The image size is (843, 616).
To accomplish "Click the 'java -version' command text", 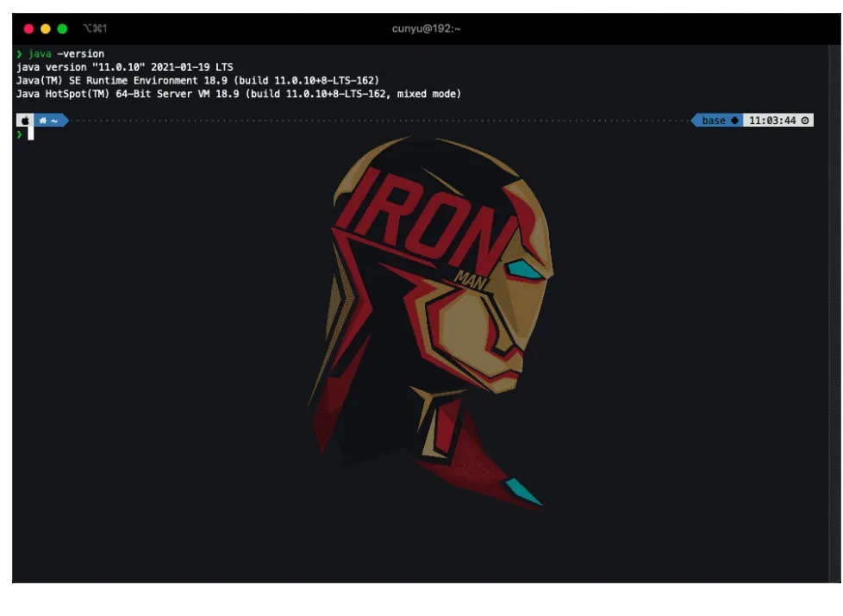I will point(66,53).
